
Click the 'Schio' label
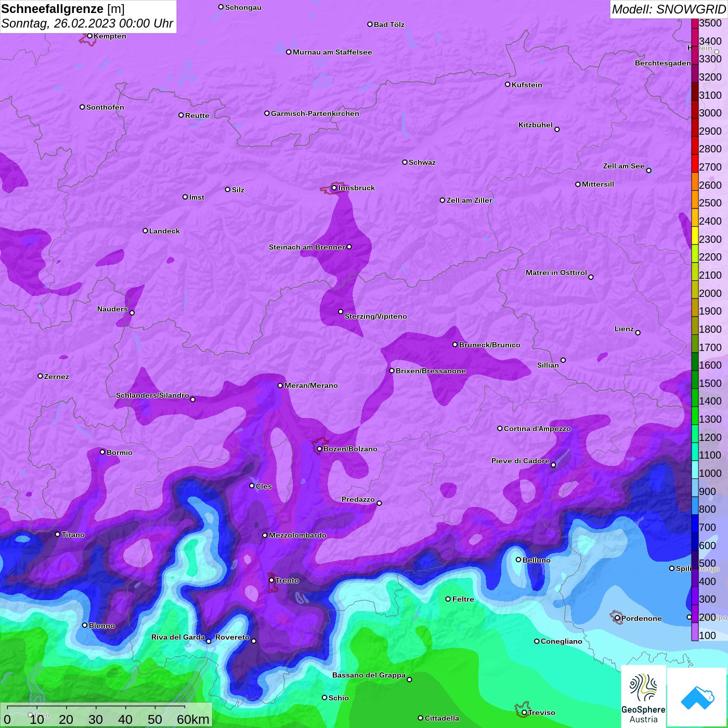click(339, 698)
